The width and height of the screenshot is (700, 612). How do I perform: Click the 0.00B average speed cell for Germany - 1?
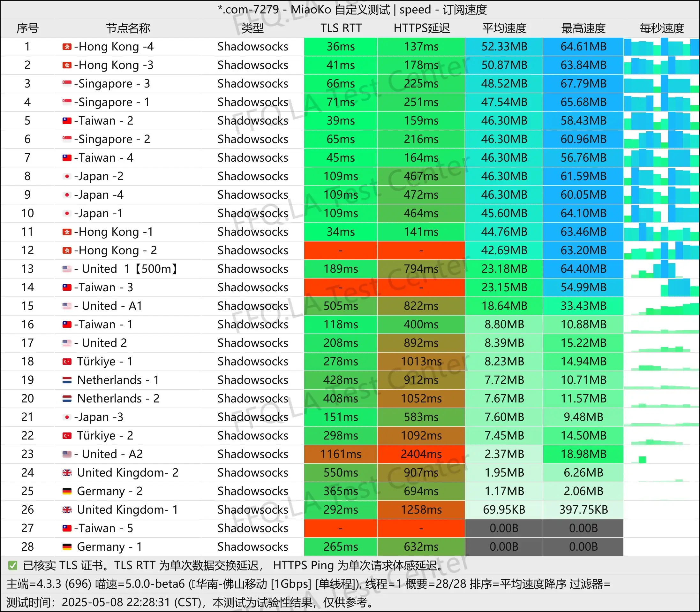click(504, 547)
